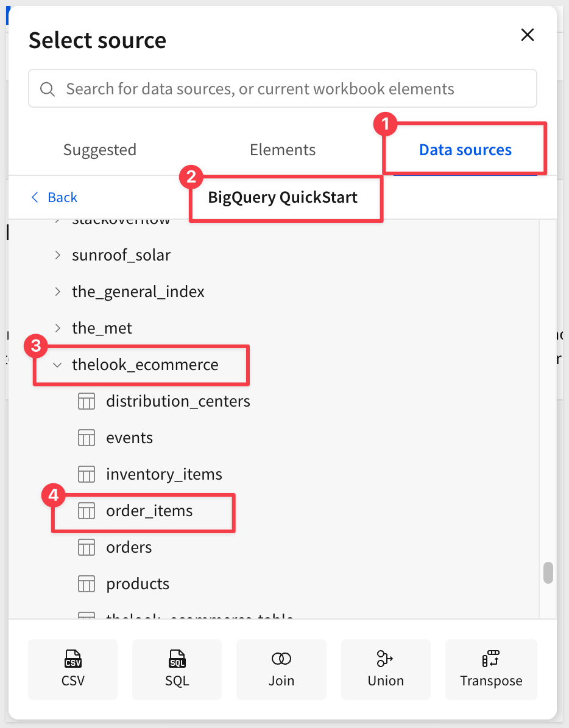Click the table icon next to events

pos(87,438)
